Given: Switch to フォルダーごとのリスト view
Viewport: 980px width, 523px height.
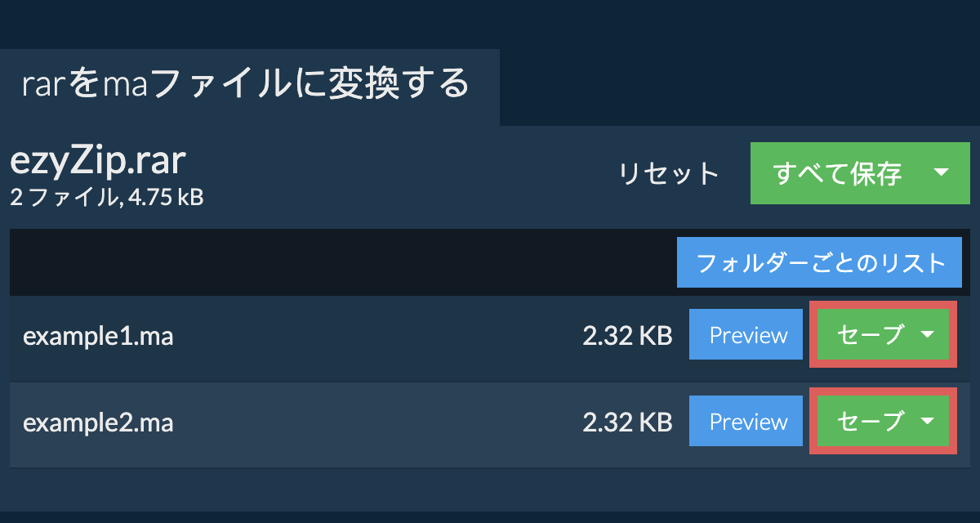Looking at the screenshot, I should [819, 263].
